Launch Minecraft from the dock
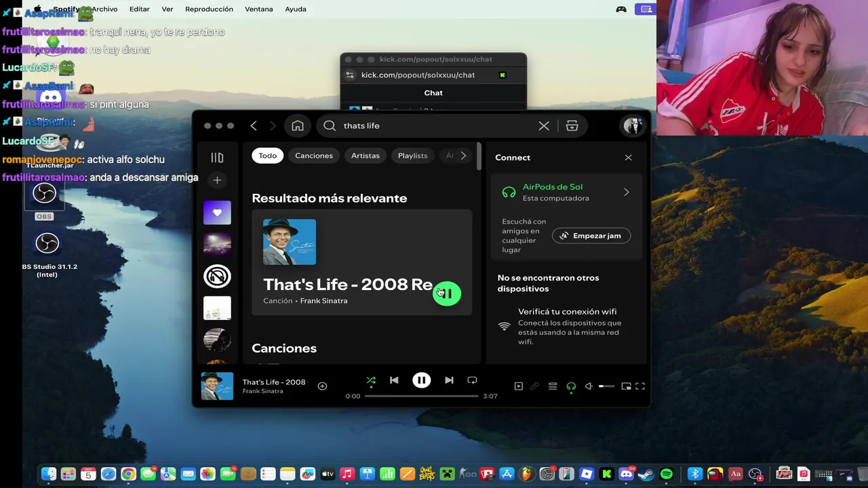The width and height of the screenshot is (868, 488). [x=447, y=474]
